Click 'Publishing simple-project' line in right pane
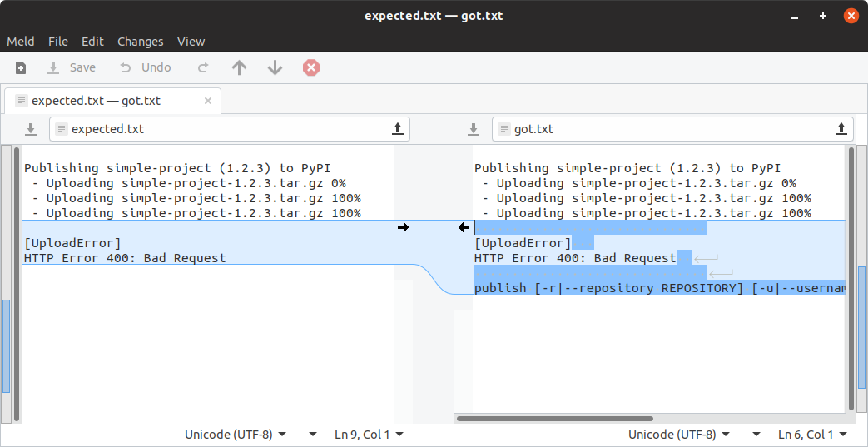 [627, 168]
